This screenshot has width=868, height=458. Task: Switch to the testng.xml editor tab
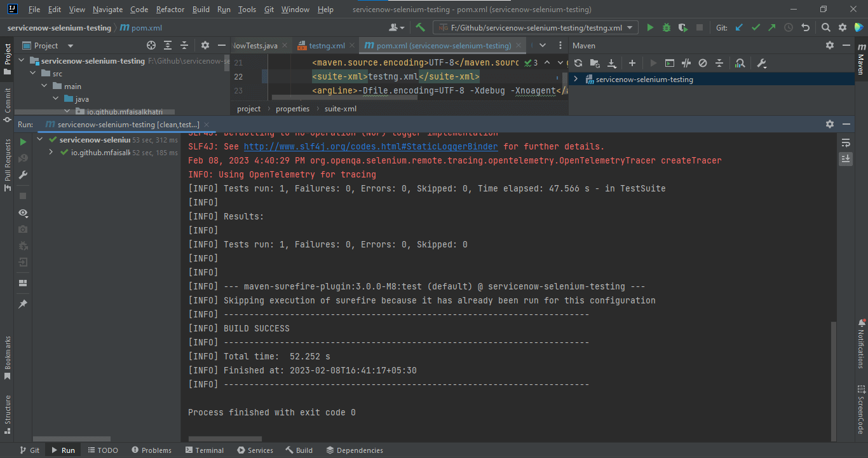click(327, 45)
